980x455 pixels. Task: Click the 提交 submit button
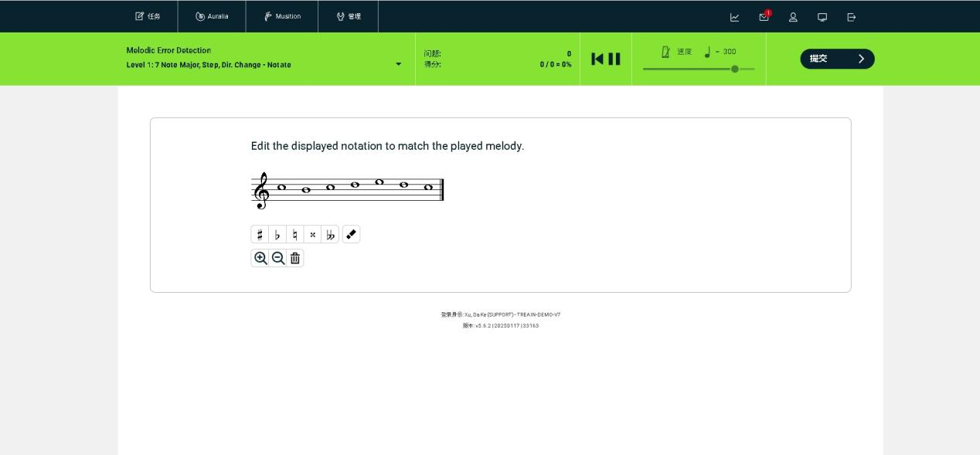click(837, 59)
